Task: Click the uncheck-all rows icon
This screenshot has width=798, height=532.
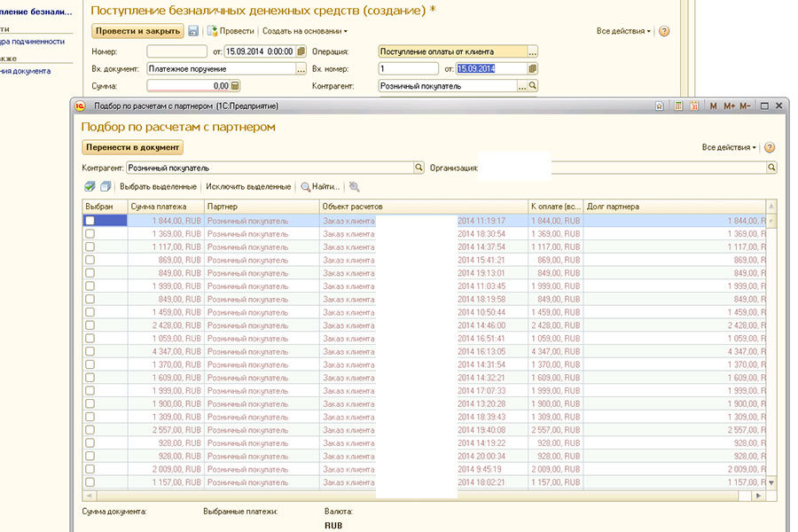Action: pos(106,187)
